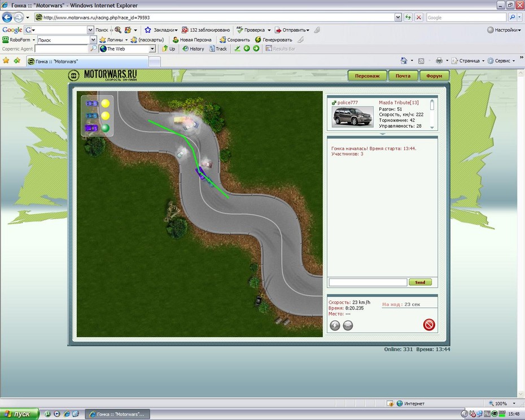This screenshot has height=420, width=525.
Task: Open the Почта page
Action: coord(403,76)
